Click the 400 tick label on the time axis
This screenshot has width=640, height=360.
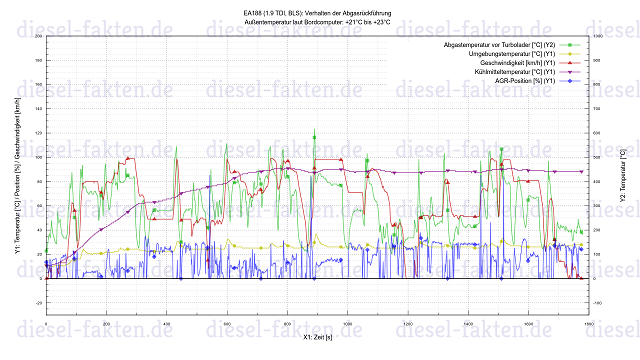(x=167, y=323)
